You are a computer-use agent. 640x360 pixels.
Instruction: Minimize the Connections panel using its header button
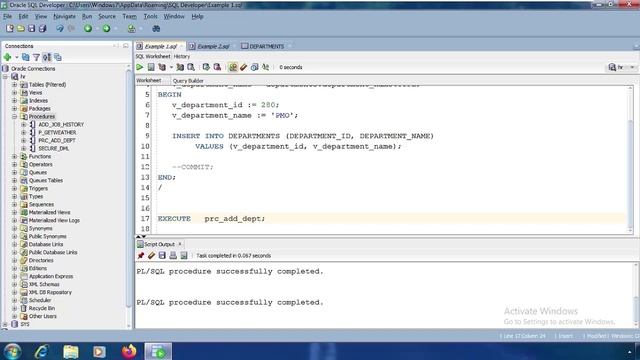tap(126, 46)
